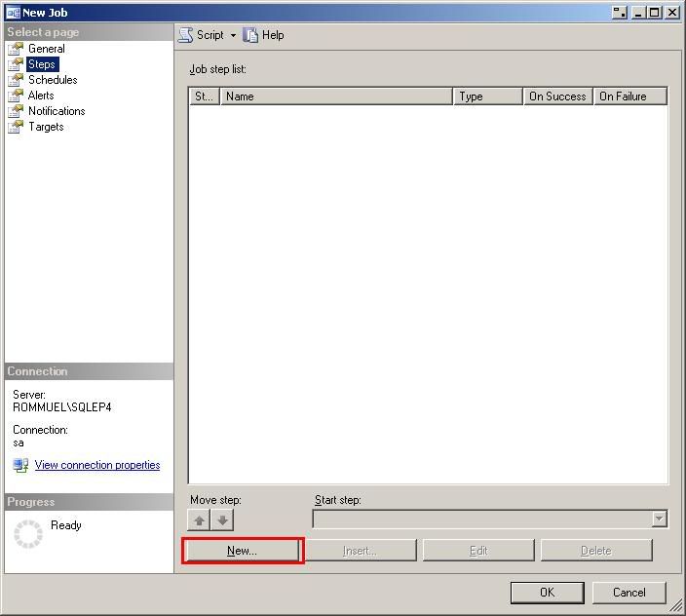
Task: Click the connection properties computer icon
Action: tap(20, 465)
